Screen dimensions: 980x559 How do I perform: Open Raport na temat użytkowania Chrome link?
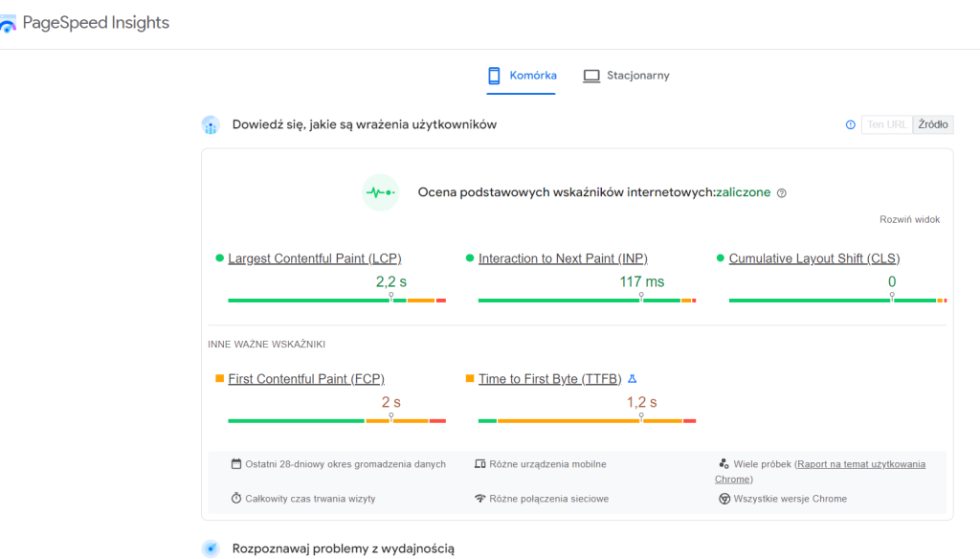click(860, 464)
